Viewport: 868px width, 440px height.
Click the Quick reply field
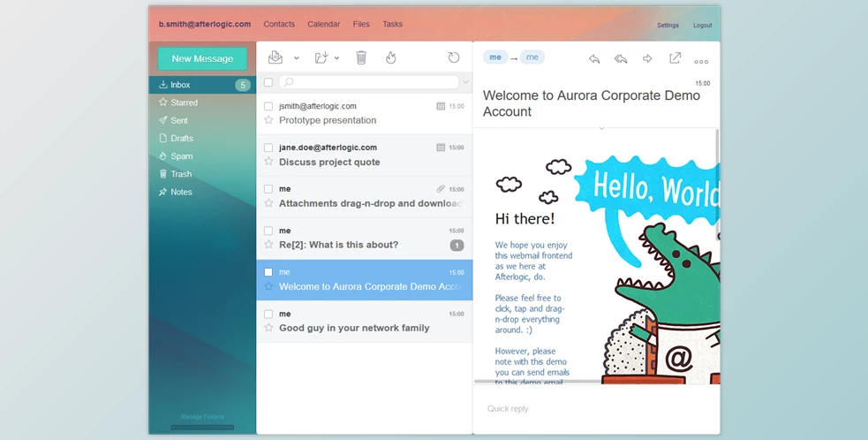(597, 409)
